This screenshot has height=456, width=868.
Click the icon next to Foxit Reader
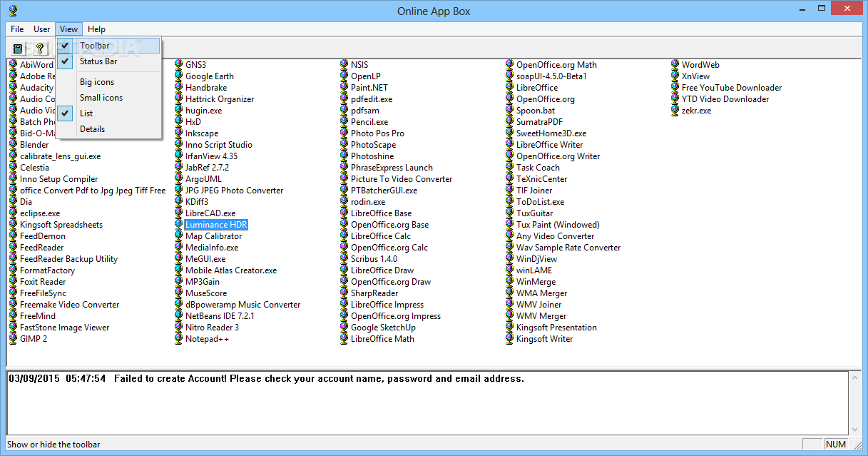coord(14,282)
